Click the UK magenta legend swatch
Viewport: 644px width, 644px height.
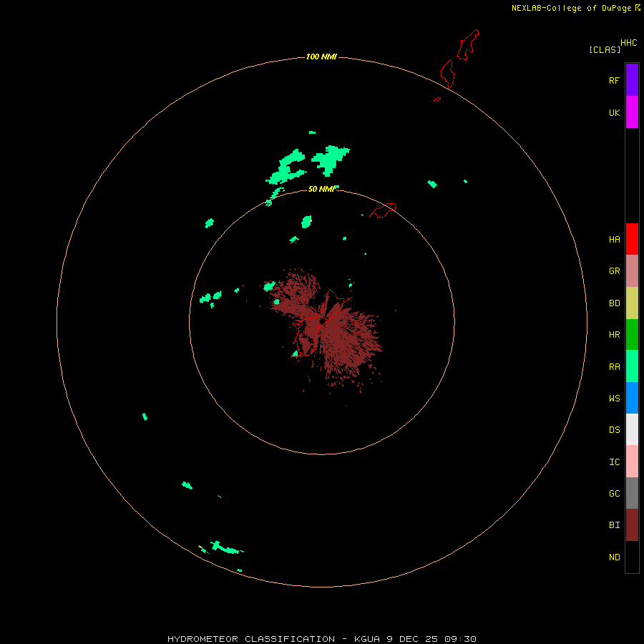(632, 112)
